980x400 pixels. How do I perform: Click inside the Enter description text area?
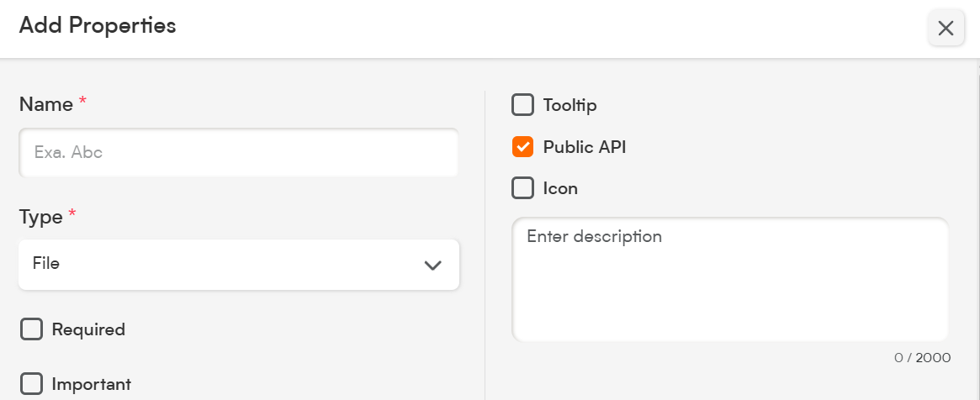click(730, 279)
